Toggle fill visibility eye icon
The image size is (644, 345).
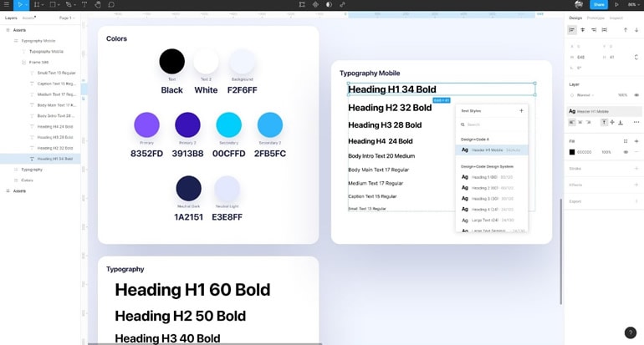point(626,152)
